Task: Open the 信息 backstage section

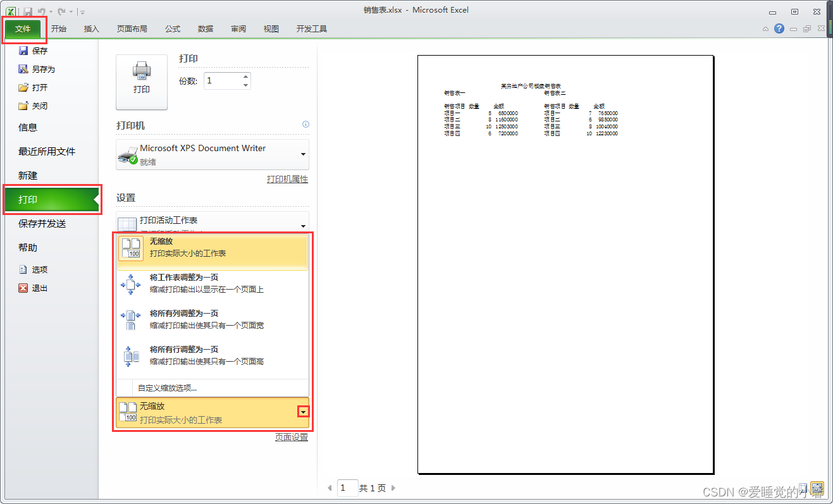Action: 28,128
